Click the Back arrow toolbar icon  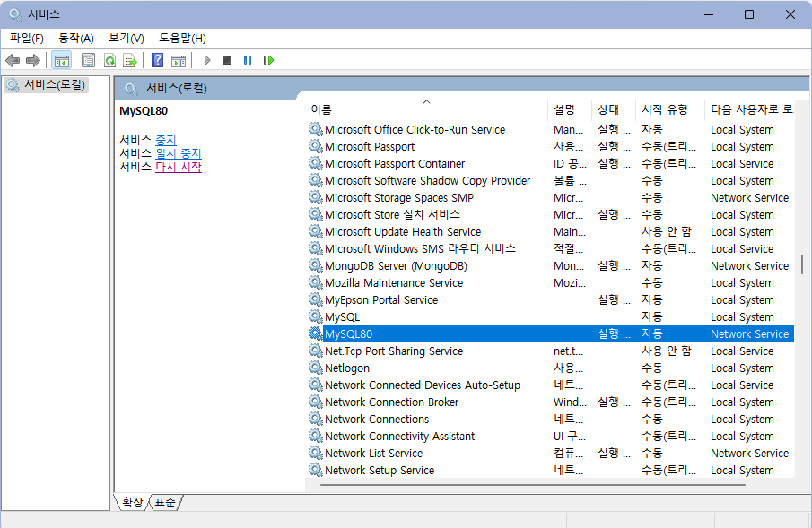click(x=13, y=61)
